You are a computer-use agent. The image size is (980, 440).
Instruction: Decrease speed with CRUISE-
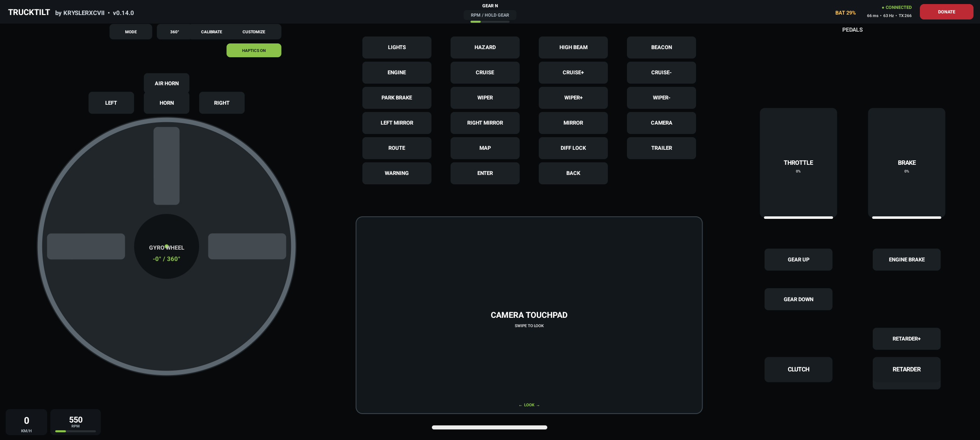(x=661, y=72)
